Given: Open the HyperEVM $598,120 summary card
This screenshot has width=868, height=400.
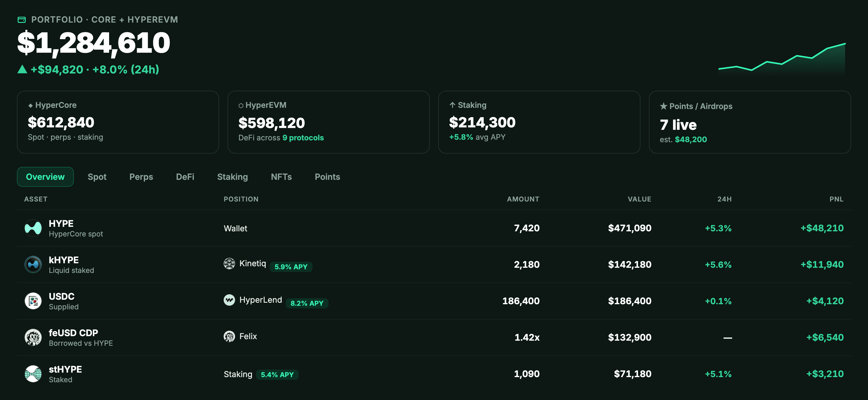Looking at the screenshot, I should [x=329, y=122].
